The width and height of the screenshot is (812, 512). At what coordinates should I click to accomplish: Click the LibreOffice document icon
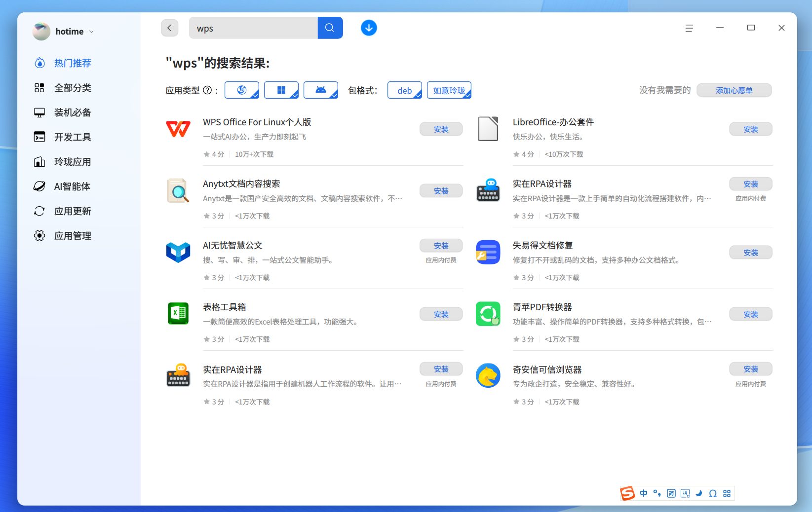pyautogui.click(x=488, y=129)
